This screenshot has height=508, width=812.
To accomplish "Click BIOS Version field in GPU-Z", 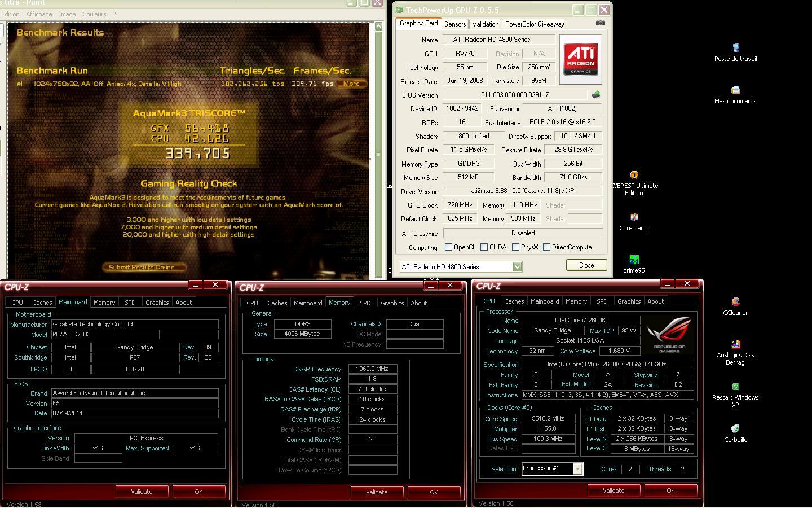I will 515,95.
